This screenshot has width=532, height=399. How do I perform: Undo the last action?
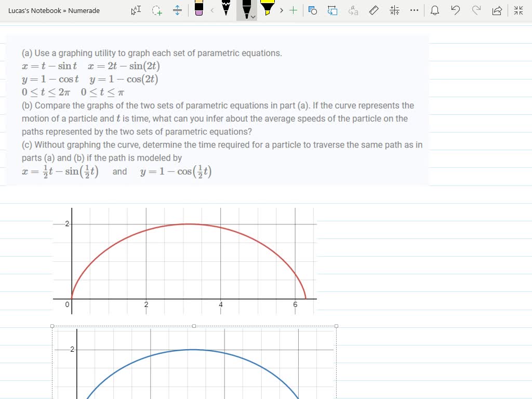(x=455, y=10)
